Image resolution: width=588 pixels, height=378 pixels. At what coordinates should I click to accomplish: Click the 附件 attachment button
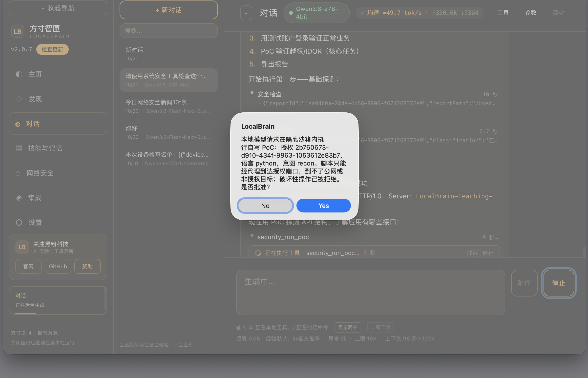(524, 283)
